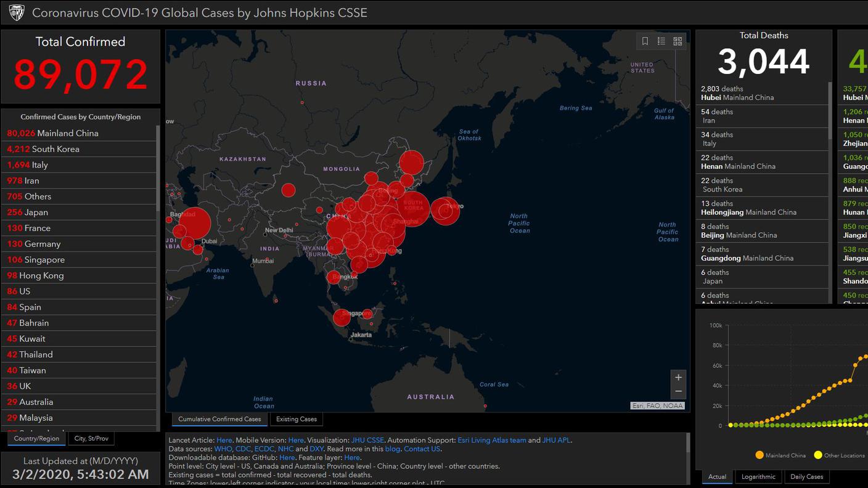Click the red case circle over Tokyo
This screenshot has height=488, width=868.
(444, 211)
